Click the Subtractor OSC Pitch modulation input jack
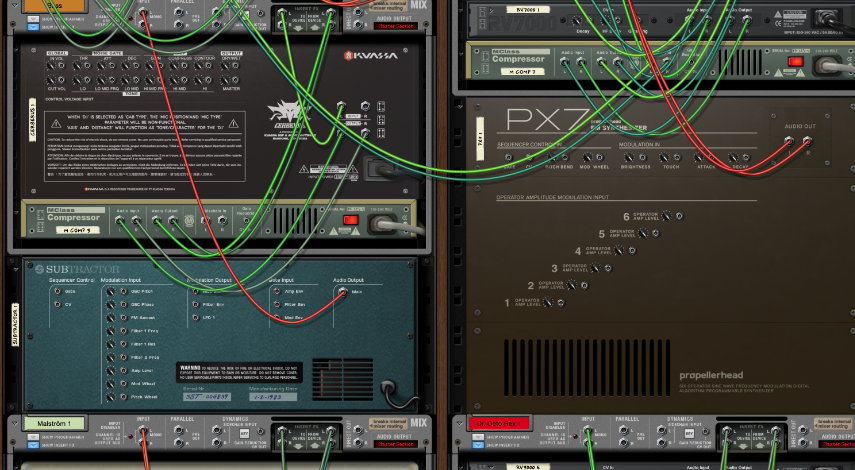Viewport: 855px width, 470px height. pos(124,292)
